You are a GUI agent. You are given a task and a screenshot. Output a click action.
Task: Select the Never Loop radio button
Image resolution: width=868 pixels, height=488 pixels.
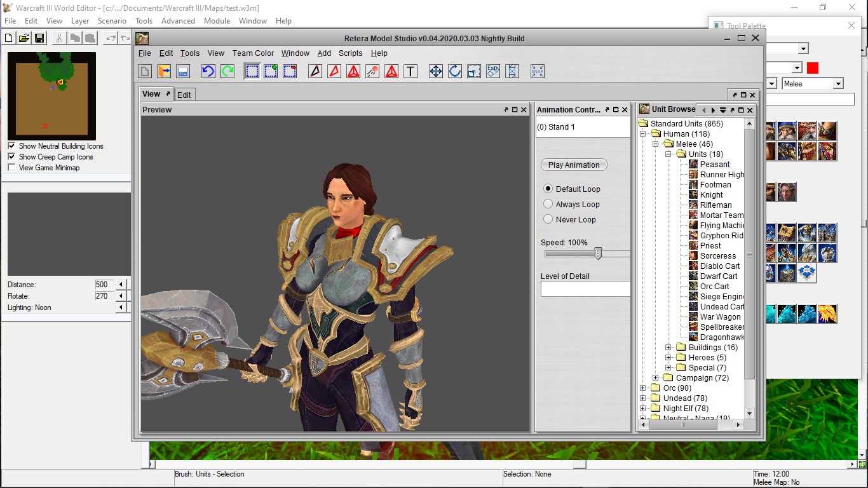click(x=548, y=219)
